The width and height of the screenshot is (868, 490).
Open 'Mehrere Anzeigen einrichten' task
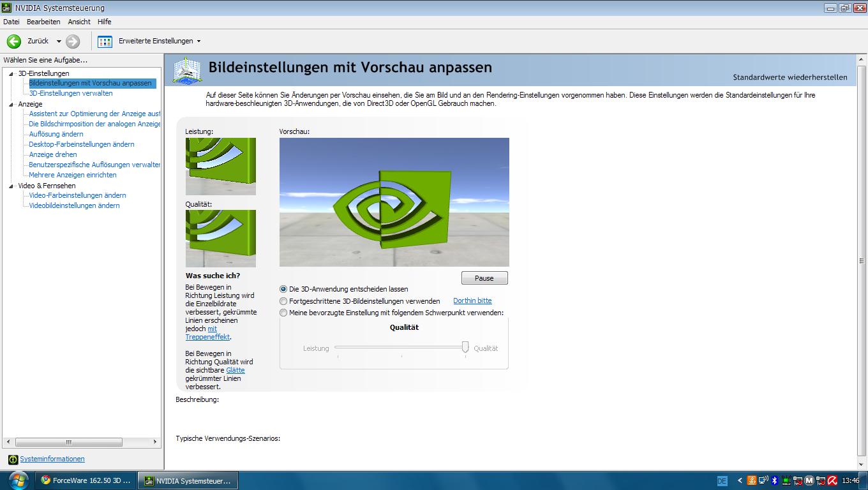[x=73, y=175]
